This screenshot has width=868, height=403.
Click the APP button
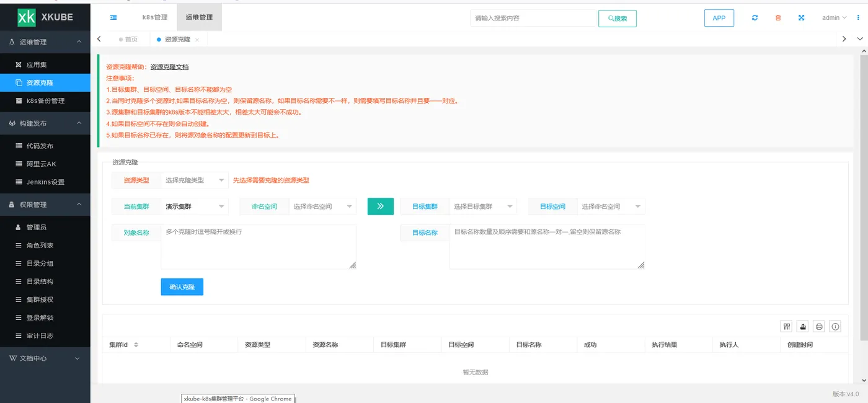click(719, 18)
